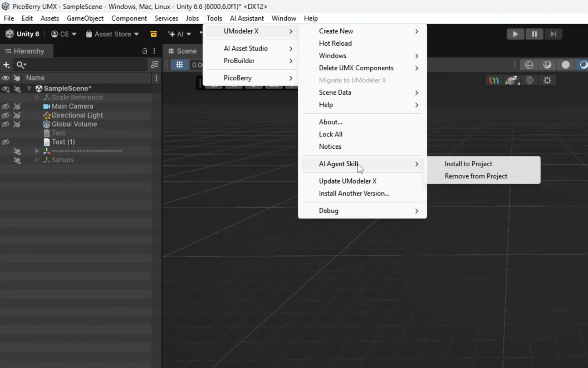Screen dimensions: 588x368
Task: Click the Hierarchy panel lock icon
Action: (x=145, y=51)
